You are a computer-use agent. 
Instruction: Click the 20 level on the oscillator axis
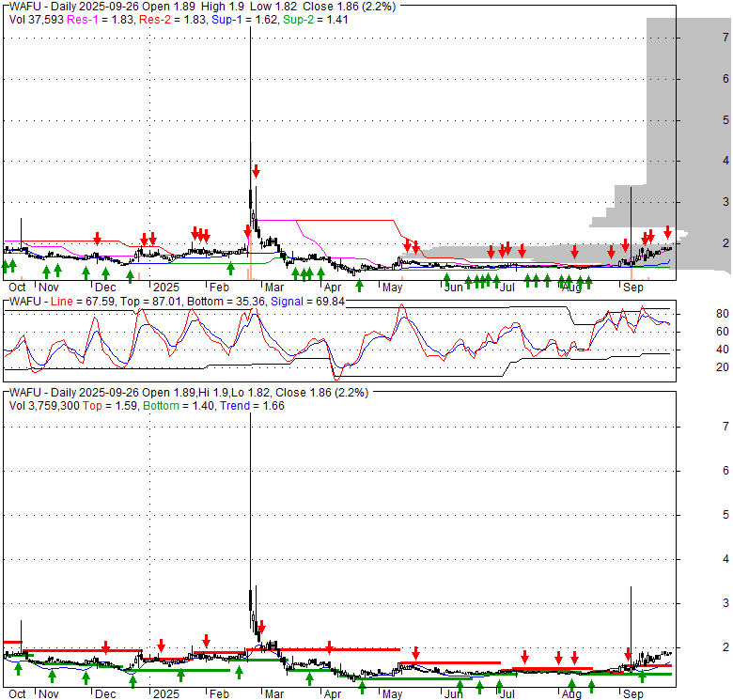click(723, 367)
